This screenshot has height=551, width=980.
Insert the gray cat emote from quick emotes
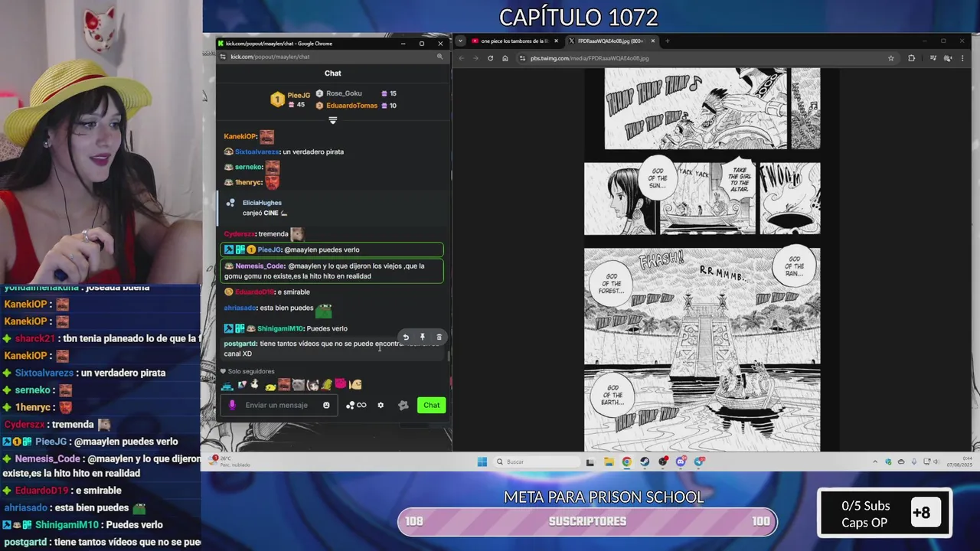pos(298,384)
